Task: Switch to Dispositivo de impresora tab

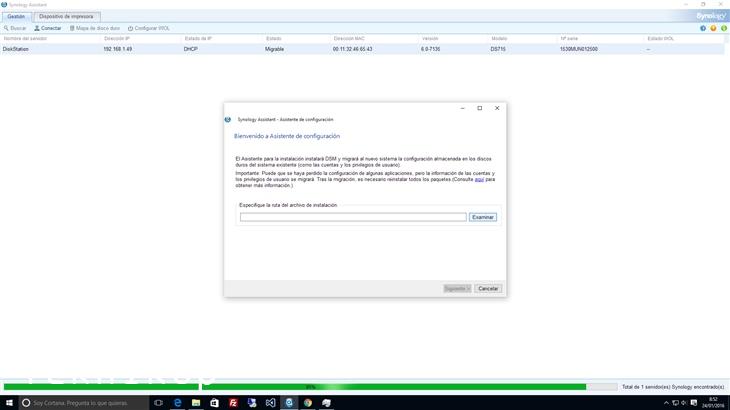Action: click(66, 17)
